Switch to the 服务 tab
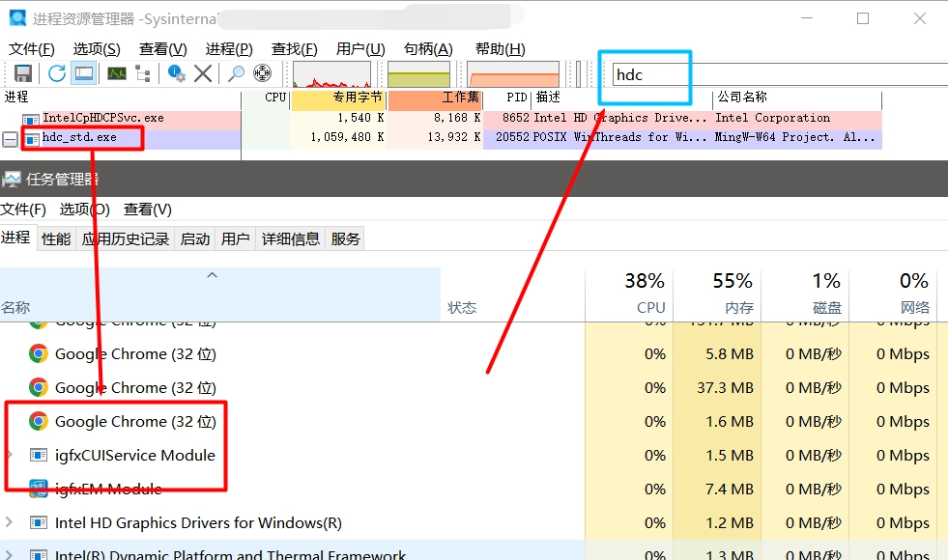948x560 pixels. 345,239
